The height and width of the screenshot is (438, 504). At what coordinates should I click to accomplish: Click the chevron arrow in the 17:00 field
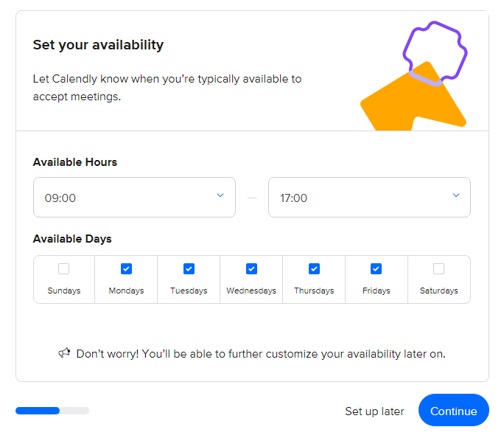[456, 195]
